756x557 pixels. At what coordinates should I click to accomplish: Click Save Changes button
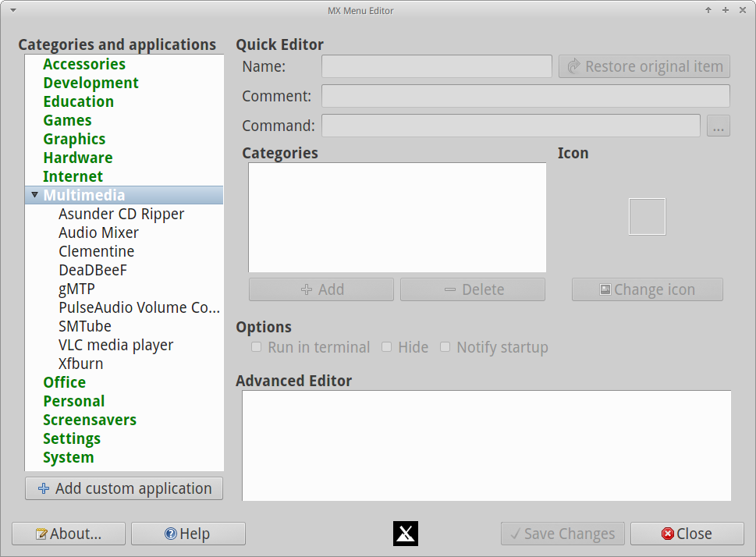point(563,534)
